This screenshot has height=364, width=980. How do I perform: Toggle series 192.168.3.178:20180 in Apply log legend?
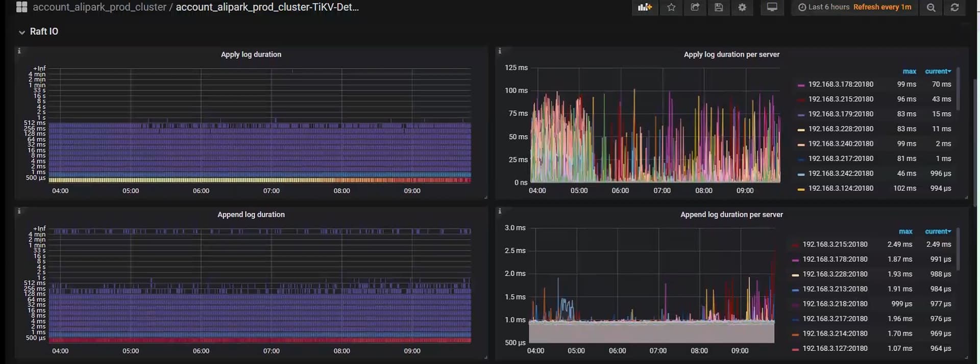tap(840, 84)
